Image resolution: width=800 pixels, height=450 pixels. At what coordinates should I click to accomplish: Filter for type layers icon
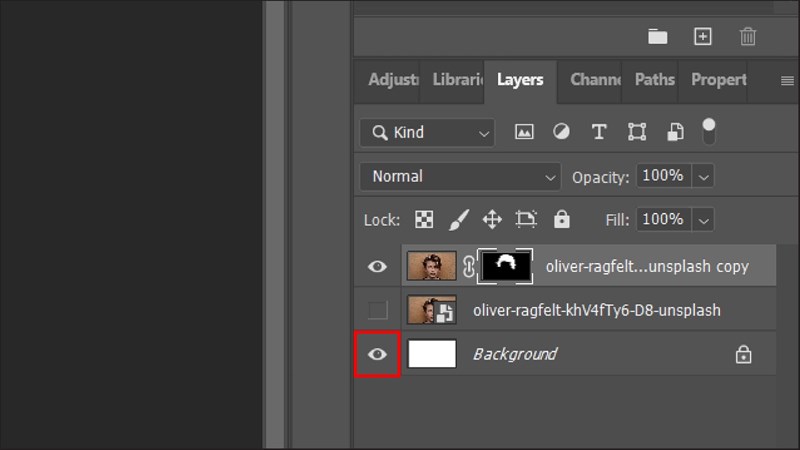point(599,132)
